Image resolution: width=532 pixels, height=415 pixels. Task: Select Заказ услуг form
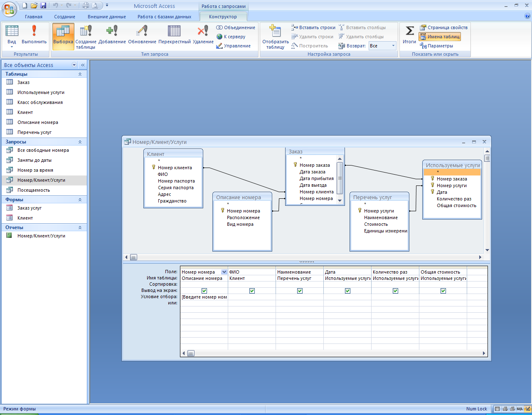pyautogui.click(x=44, y=208)
